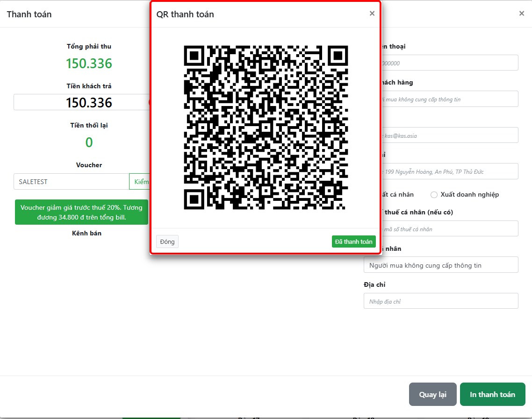Screen dimensions: 532x419
Task: Click the green Tổng phải thu amount
Action: point(89,64)
